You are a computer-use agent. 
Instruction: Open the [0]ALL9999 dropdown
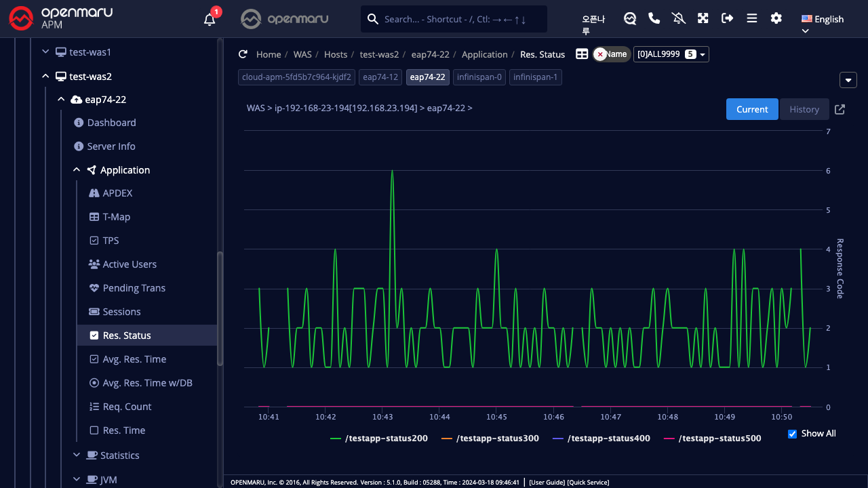point(671,54)
